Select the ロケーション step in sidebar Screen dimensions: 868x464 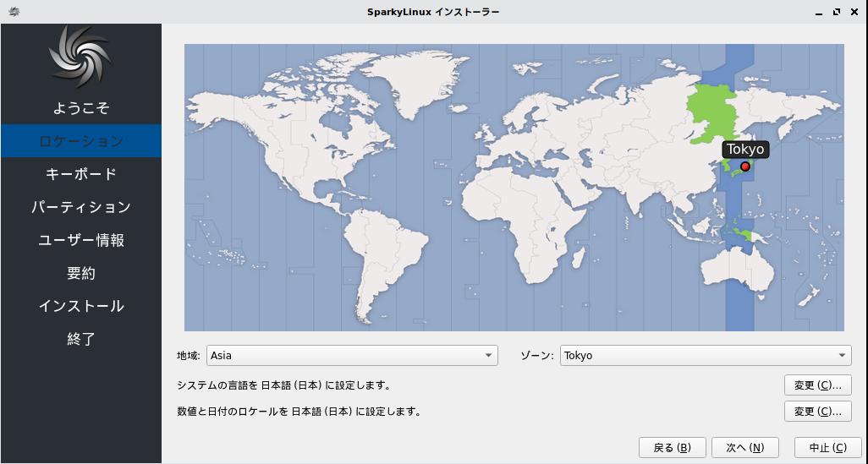pyautogui.click(x=81, y=140)
